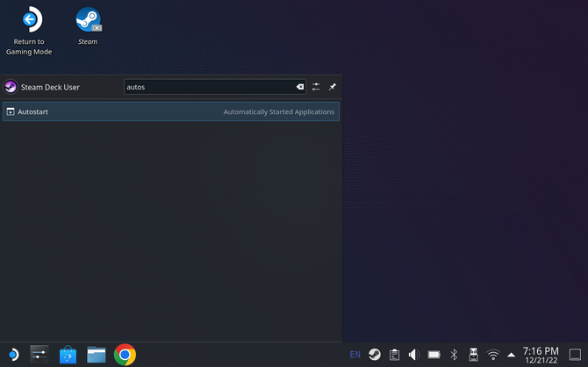Click the search field containing 'autos'
The height and width of the screenshot is (367, 588).
tap(215, 87)
